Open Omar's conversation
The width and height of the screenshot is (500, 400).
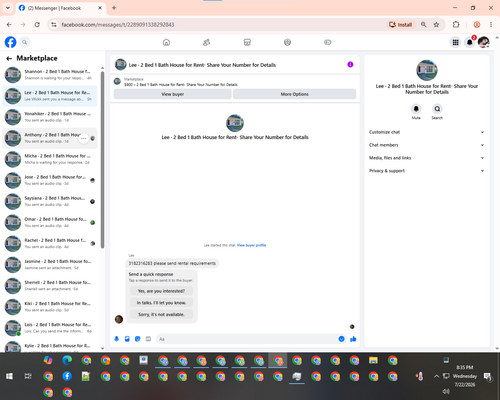[50, 222]
